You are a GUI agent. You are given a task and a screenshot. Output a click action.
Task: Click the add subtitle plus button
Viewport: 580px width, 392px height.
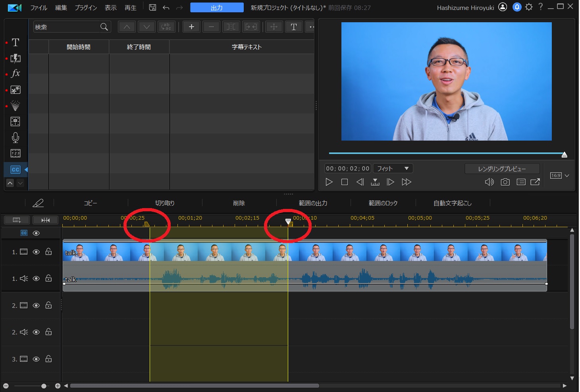click(x=191, y=27)
